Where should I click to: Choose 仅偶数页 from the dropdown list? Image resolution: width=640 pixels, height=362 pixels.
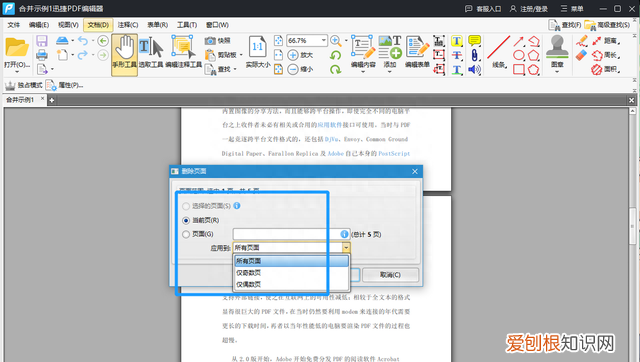point(291,284)
